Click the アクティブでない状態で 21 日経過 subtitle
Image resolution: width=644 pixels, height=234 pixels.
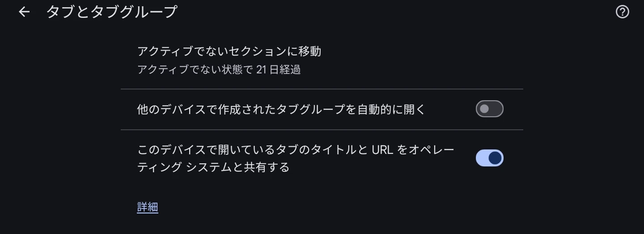point(218,70)
